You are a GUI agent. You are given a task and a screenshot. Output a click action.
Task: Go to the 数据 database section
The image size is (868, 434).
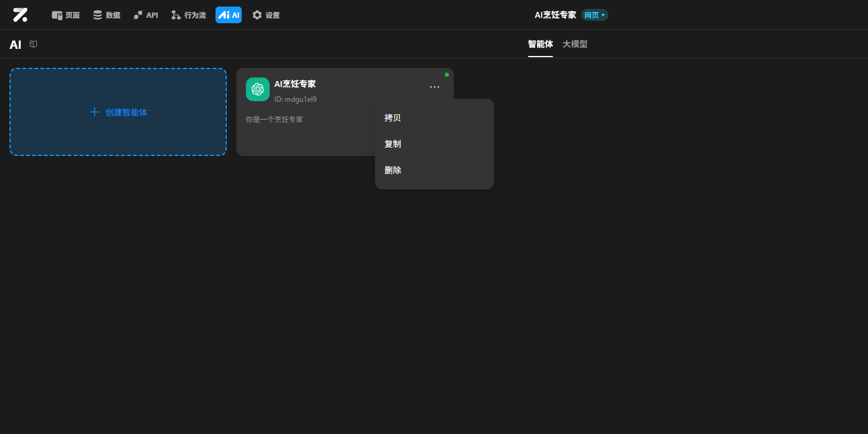(x=107, y=15)
